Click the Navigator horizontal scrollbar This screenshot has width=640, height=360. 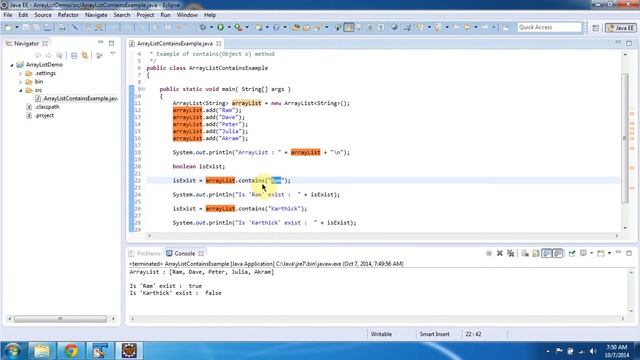click(x=60, y=319)
